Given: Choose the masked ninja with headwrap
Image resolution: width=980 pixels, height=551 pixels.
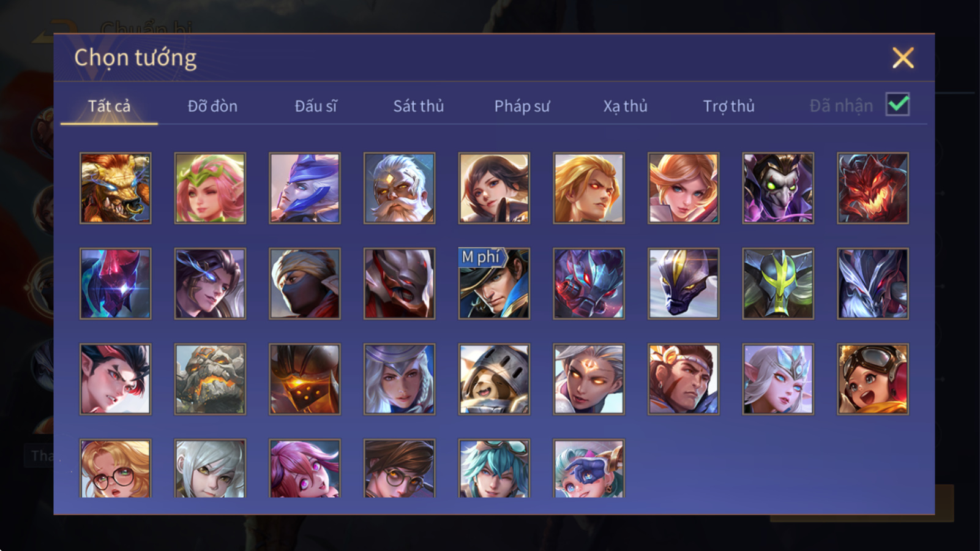Looking at the screenshot, I should [x=305, y=283].
